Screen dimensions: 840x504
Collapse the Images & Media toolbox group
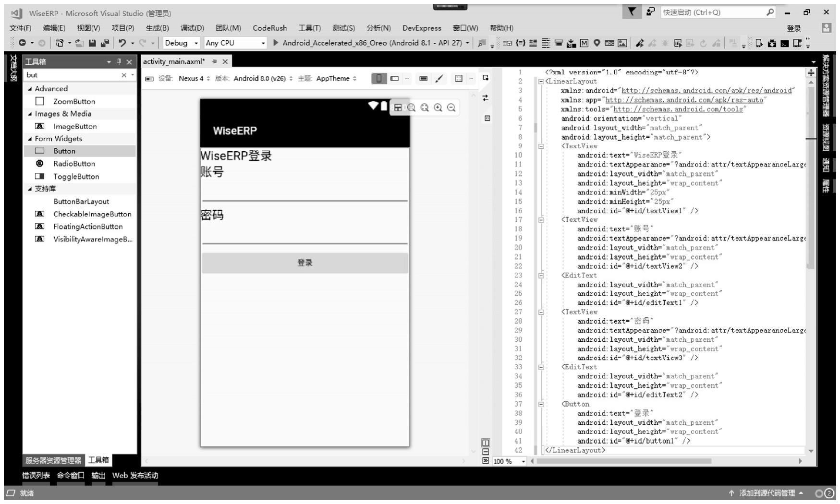(x=30, y=114)
